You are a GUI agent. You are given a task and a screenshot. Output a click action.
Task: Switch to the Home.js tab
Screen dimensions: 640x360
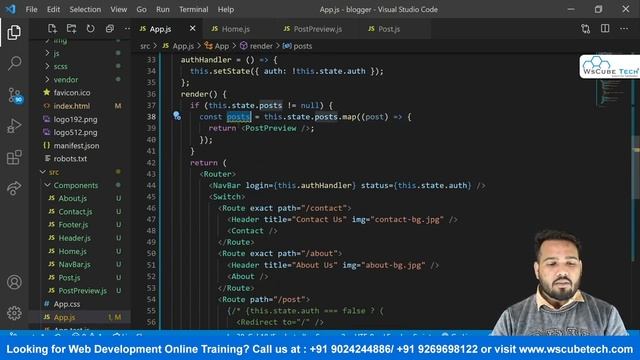pyautogui.click(x=236, y=29)
